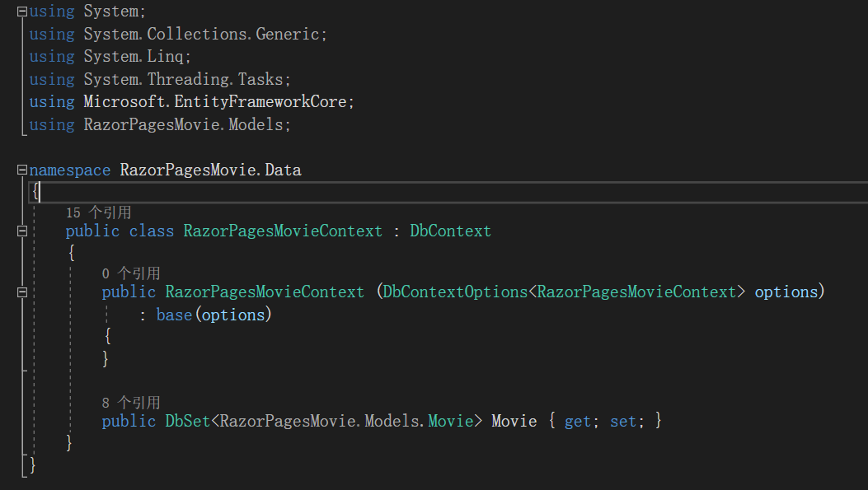Open the 8 references CodeLens link
The image size is (868, 490).
coord(130,403)
